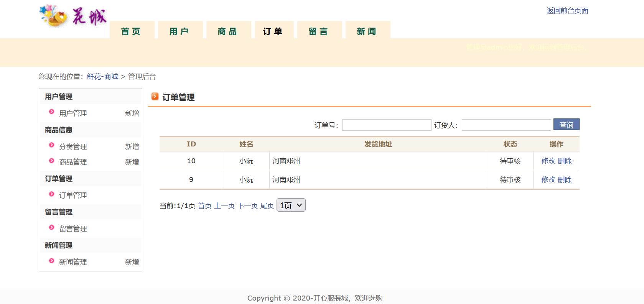644x304 pixels.
Task: Click the 状态 column header
Action: pyautogui.click(x=510, y=144)
